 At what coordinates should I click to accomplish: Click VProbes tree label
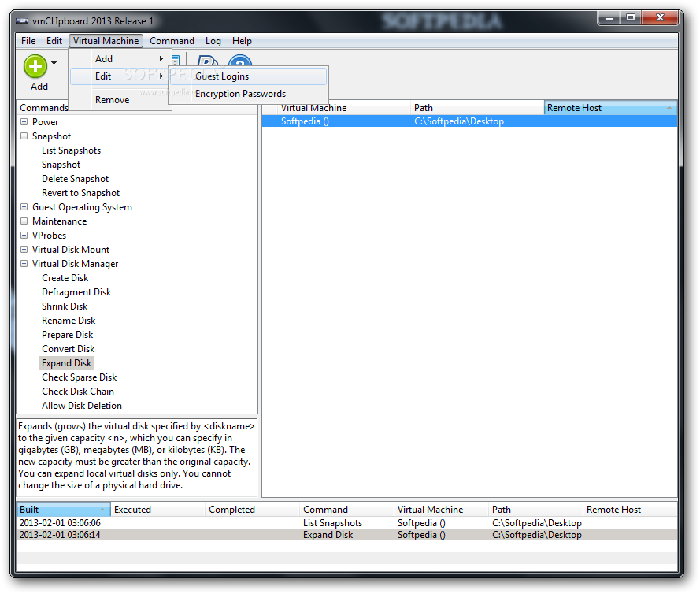(49, 236)
